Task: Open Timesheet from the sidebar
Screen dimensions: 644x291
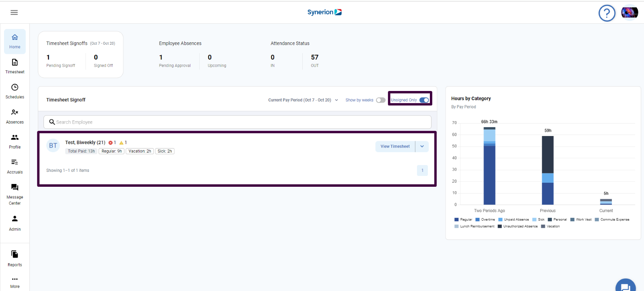Action: [15, 66]
